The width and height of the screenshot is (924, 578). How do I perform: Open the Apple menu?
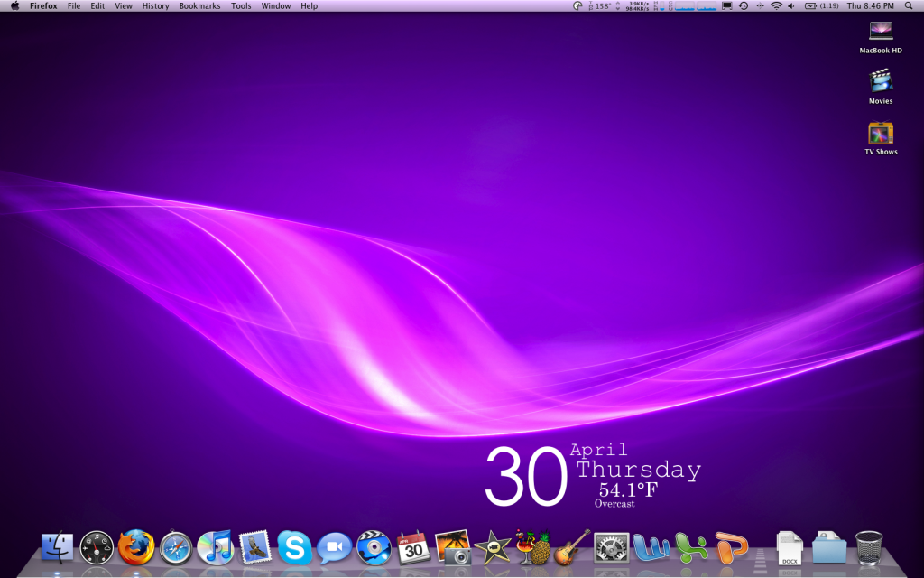pos(14,6)
